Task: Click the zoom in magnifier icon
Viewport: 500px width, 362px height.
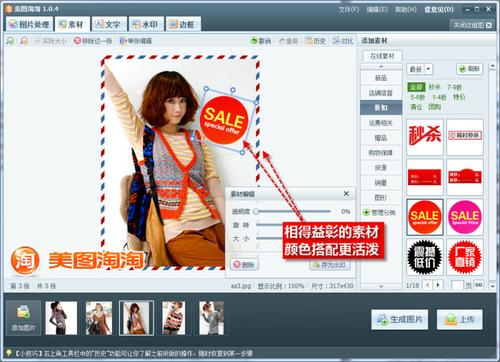Action: 11,41
